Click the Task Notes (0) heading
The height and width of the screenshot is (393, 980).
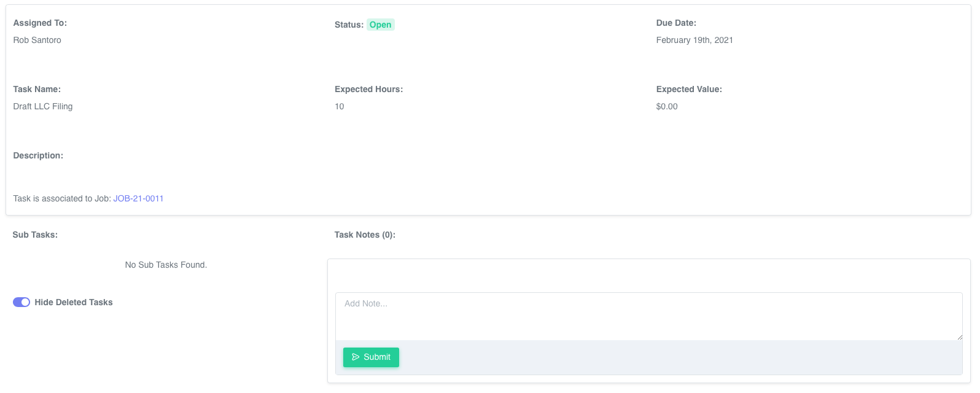click(365, 235)
